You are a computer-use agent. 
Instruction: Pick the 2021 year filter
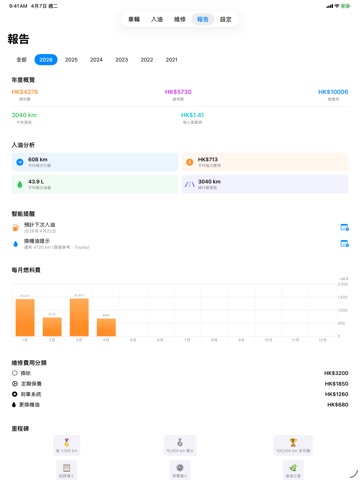point(172,60)
